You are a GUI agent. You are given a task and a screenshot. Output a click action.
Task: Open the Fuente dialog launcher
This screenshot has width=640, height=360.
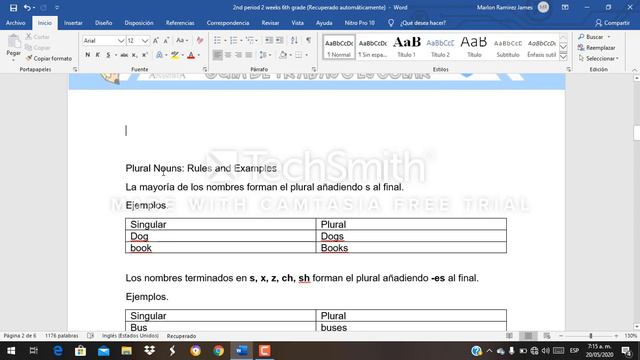(204, 69)
